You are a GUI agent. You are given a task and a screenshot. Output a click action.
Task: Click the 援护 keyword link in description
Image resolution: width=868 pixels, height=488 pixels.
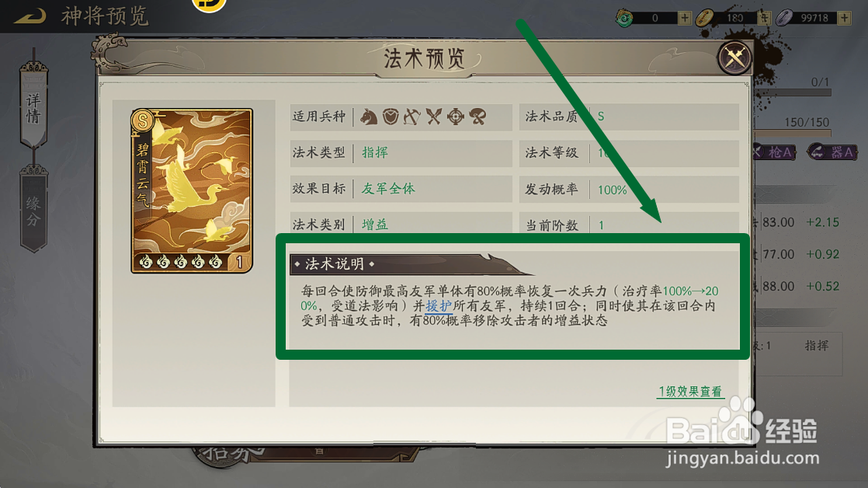tap(439, 305)
